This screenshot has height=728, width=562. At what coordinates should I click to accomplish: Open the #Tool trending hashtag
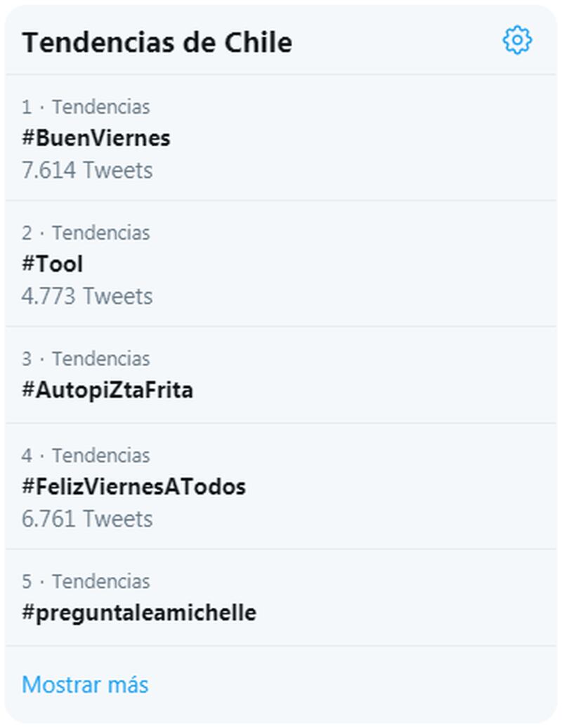click(x=53, y=264)
